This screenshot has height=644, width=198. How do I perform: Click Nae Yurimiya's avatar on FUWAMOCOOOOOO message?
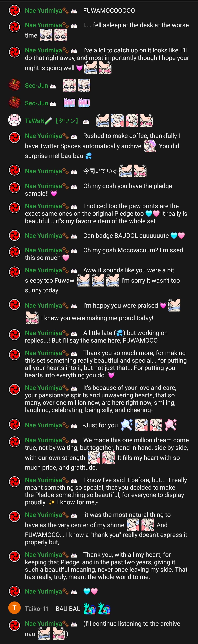pos(14,10)
